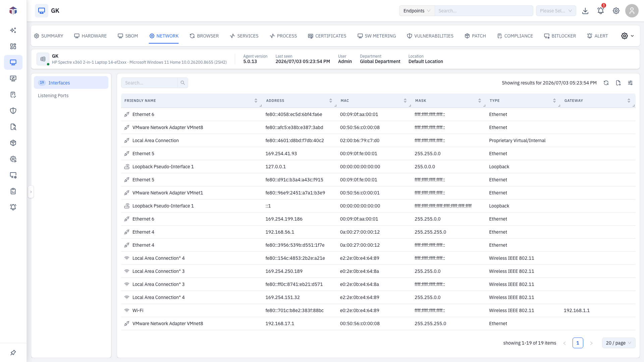Sort by Friendly Name column

point(256,101)
